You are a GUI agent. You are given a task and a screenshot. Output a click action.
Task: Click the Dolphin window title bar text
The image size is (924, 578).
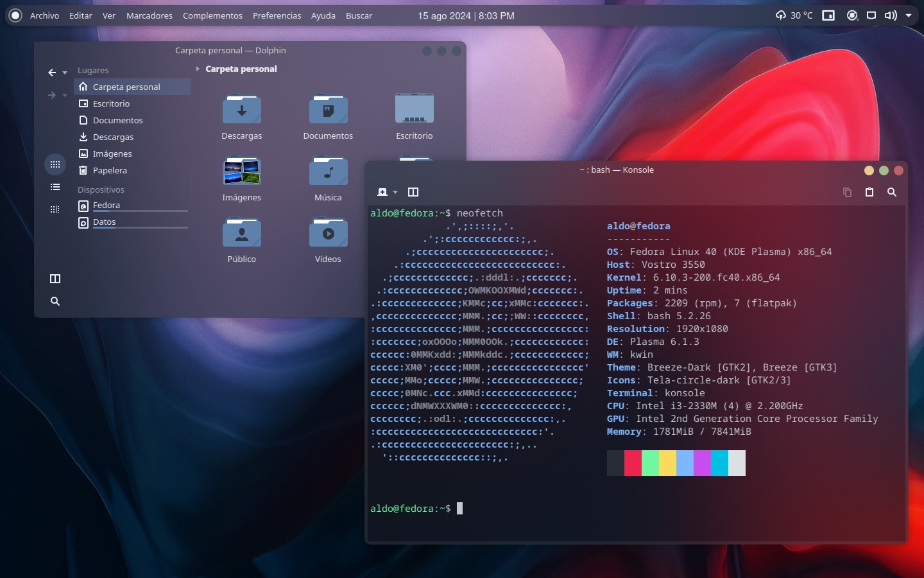point(230,50)
